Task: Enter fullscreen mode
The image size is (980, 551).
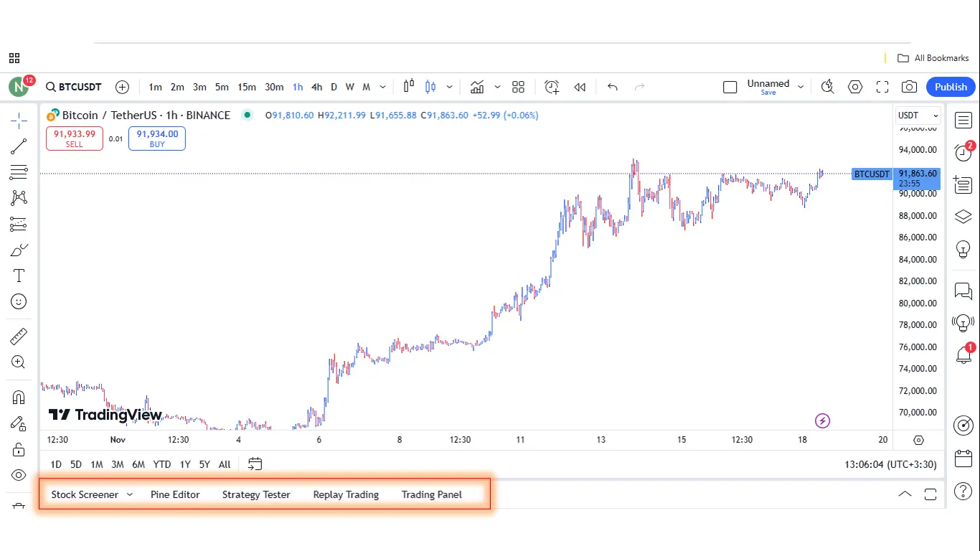Action: [882, 87]
